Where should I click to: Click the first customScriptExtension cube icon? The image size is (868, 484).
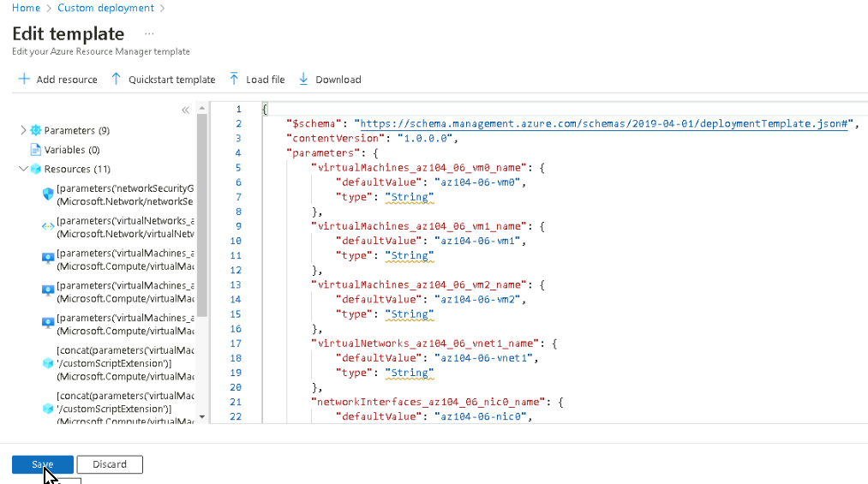(48, 363)
